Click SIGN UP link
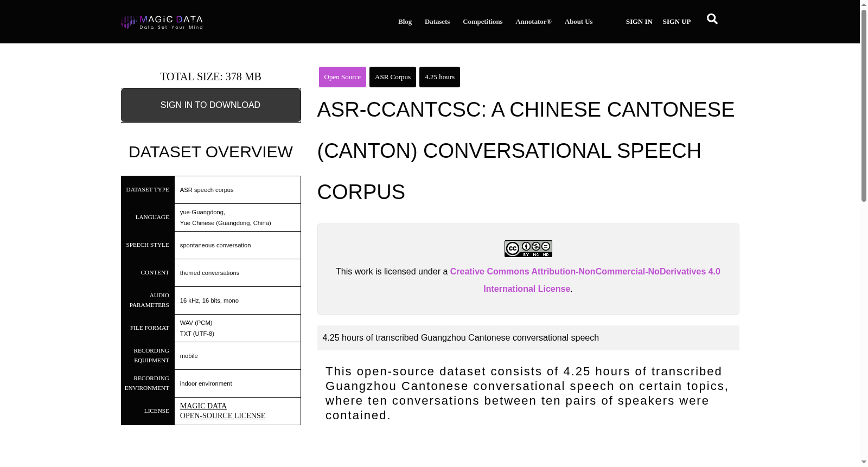This screenshot has height=467, width=868. (676, 22)
